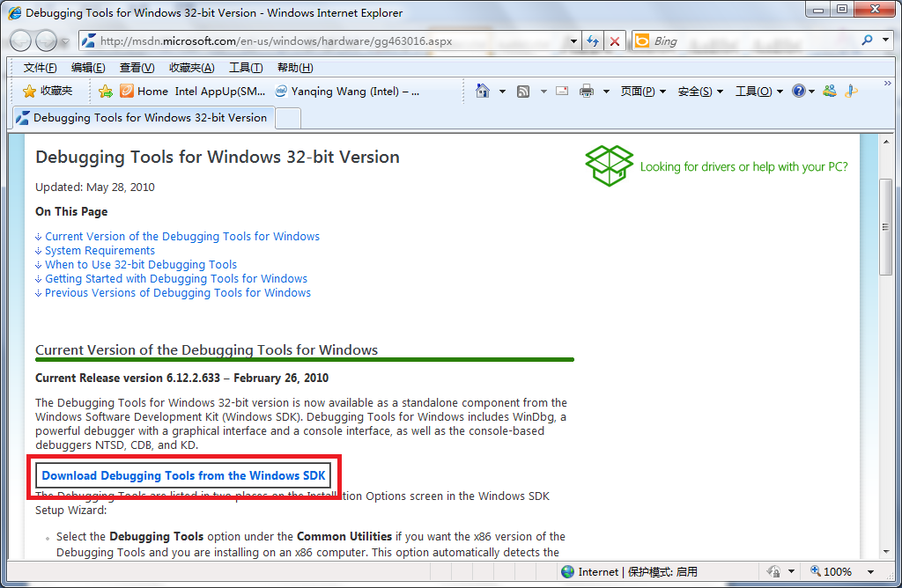Expand the 页面(P) Page dropdown menu

643,91
